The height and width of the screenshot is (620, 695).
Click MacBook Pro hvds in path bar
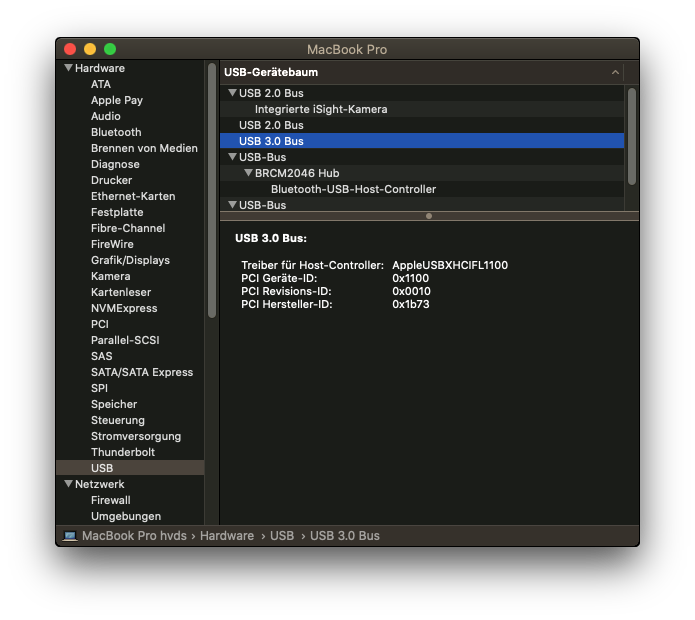click(134, 536)
